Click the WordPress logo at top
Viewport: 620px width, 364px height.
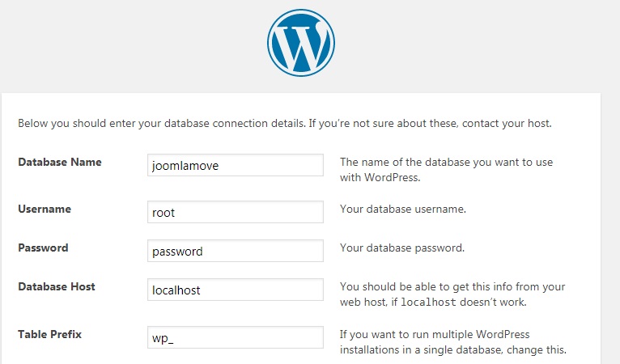point(301,43)
